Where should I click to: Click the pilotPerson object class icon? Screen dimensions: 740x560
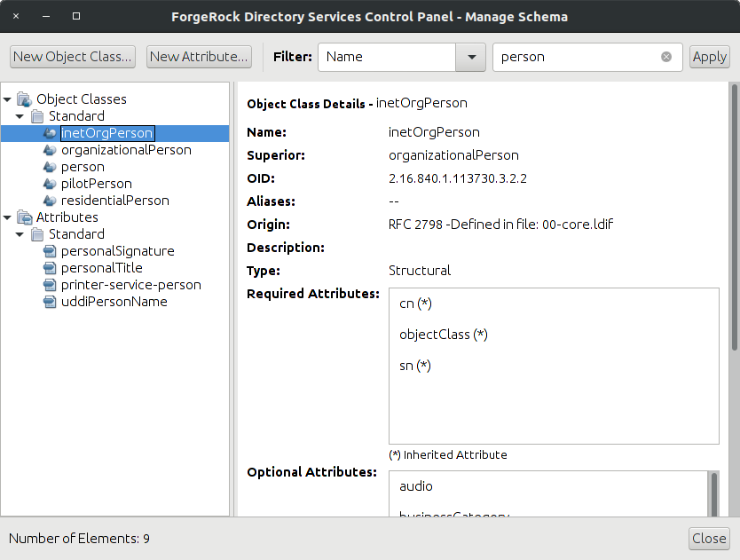[x=50, y=184]
